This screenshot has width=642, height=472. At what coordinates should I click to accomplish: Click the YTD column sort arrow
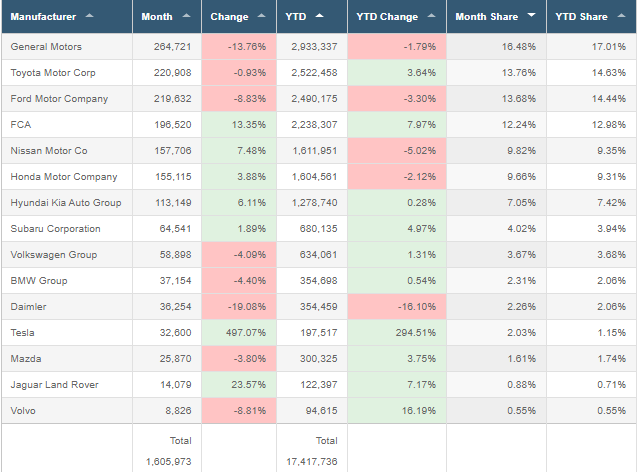pyautogui.click(x=319, y=16)
